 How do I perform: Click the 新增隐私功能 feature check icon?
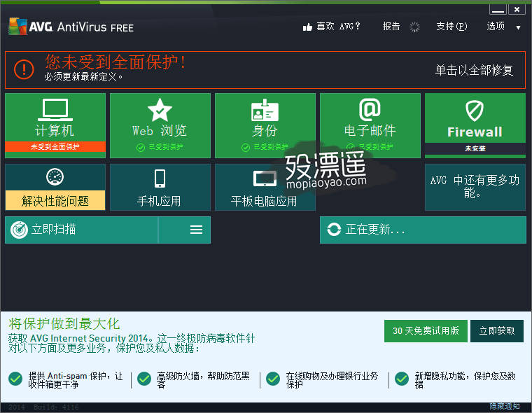pos(402,379)
